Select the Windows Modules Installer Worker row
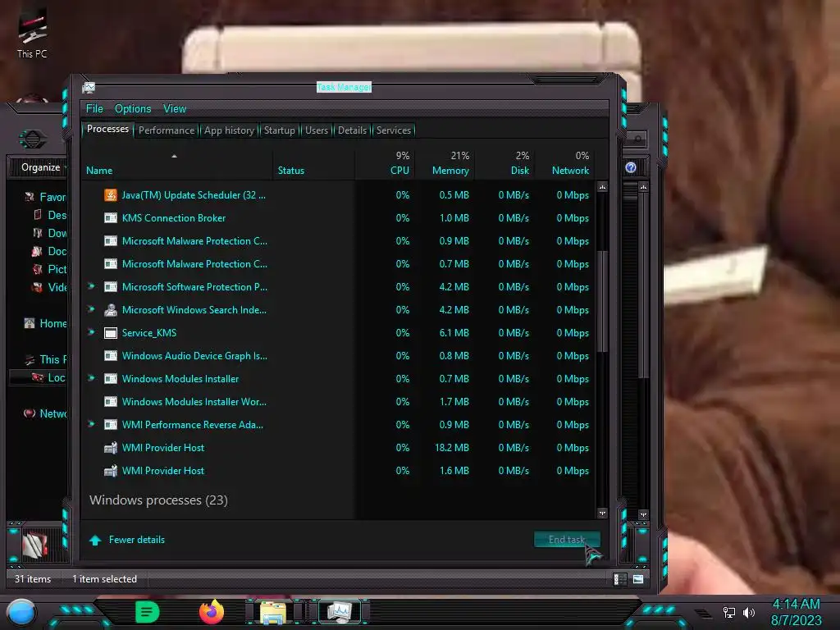Viewport: 840px width, 630px height. [339, 402]
